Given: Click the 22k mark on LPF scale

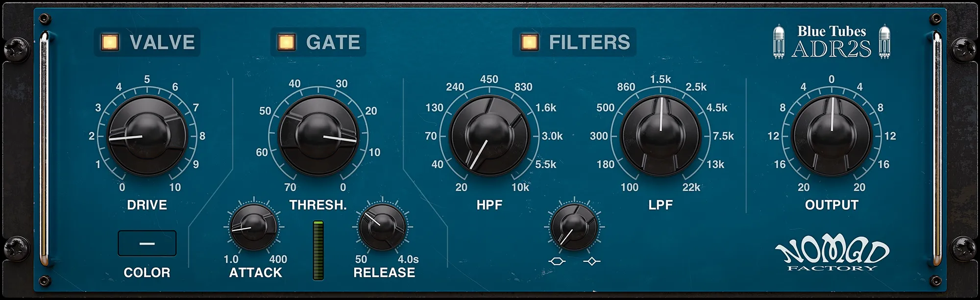Looking at the screenshot, I should pos(691,187).
